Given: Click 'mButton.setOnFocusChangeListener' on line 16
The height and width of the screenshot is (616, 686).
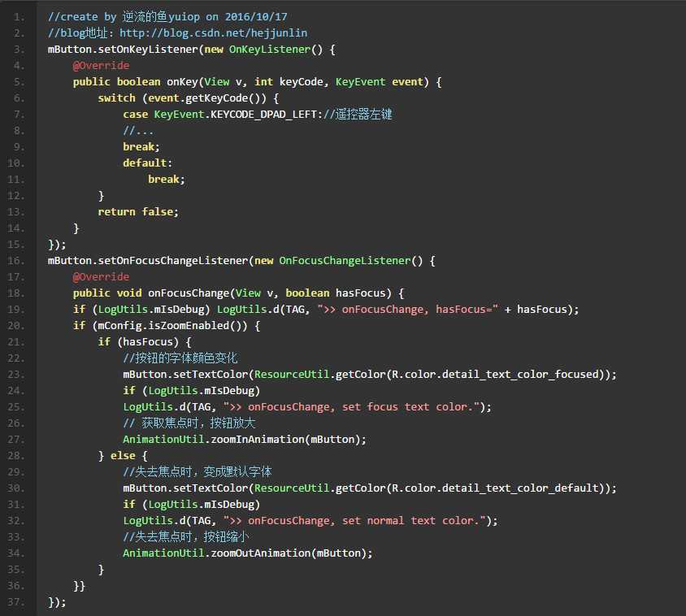Looking at the screenshot, I should (x=148, y=261).
